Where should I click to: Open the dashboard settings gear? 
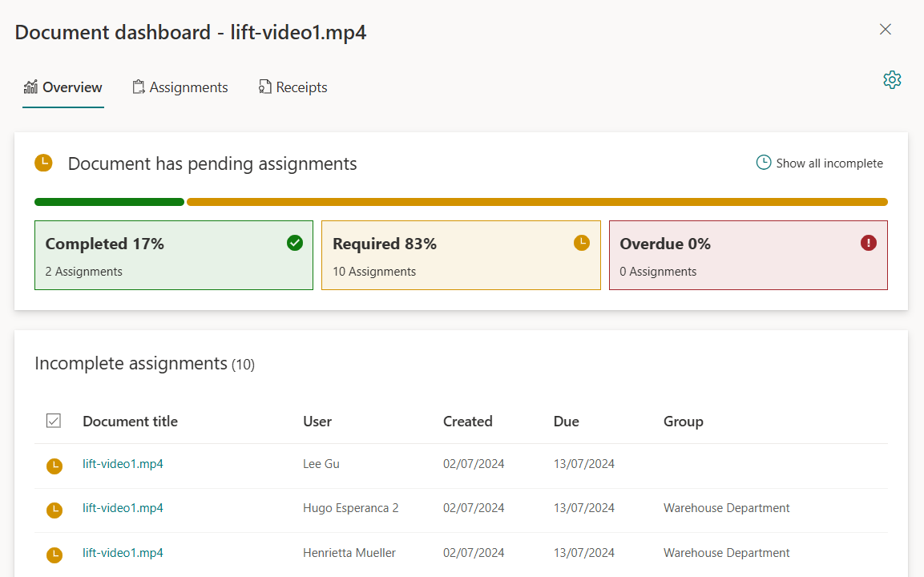(892, 79)
